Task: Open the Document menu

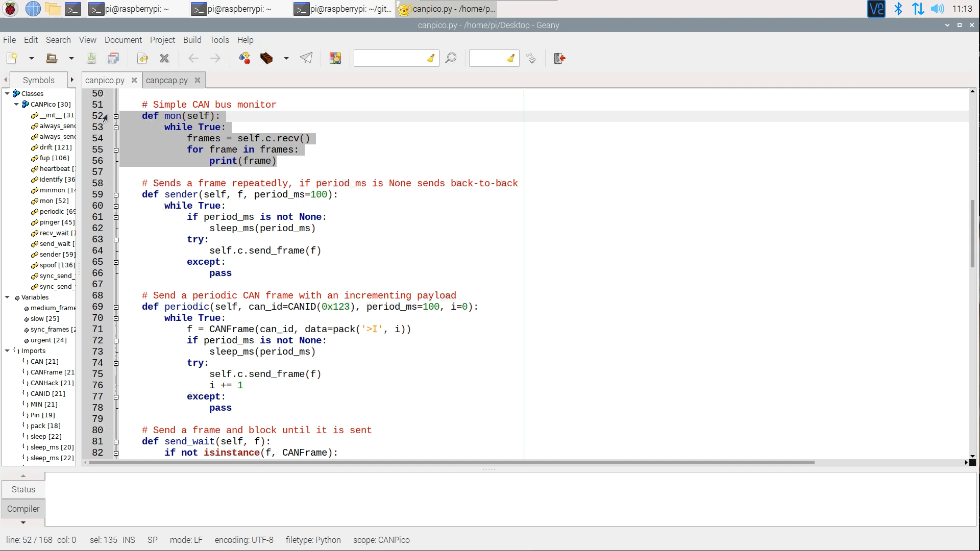Action: click(x=122, y=40)
